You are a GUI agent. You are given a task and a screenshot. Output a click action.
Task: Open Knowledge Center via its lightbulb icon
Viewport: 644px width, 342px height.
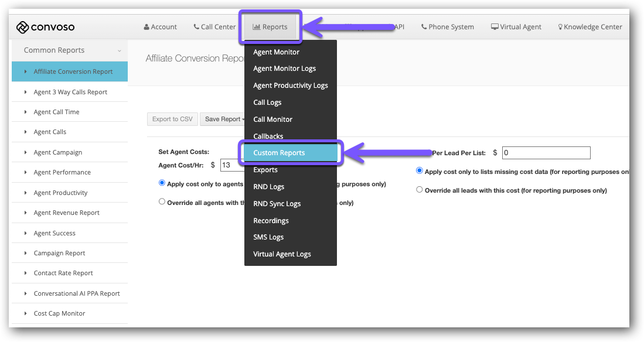click(561, 26)
